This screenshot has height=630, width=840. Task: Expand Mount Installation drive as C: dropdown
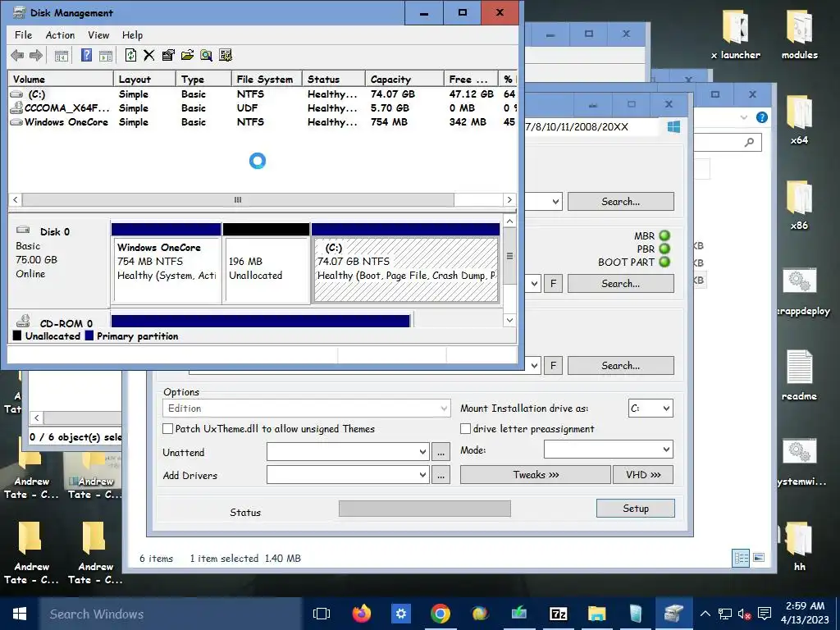click(x=666, y=409)
